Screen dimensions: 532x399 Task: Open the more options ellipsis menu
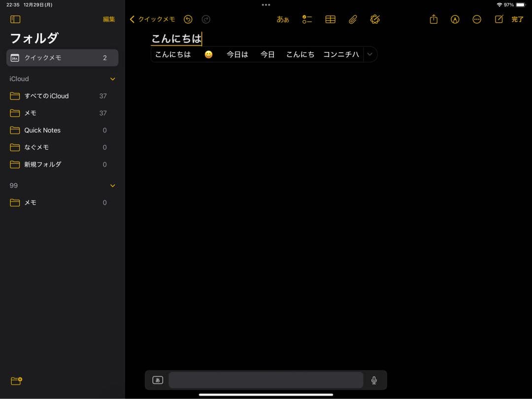tap(476, 19)
